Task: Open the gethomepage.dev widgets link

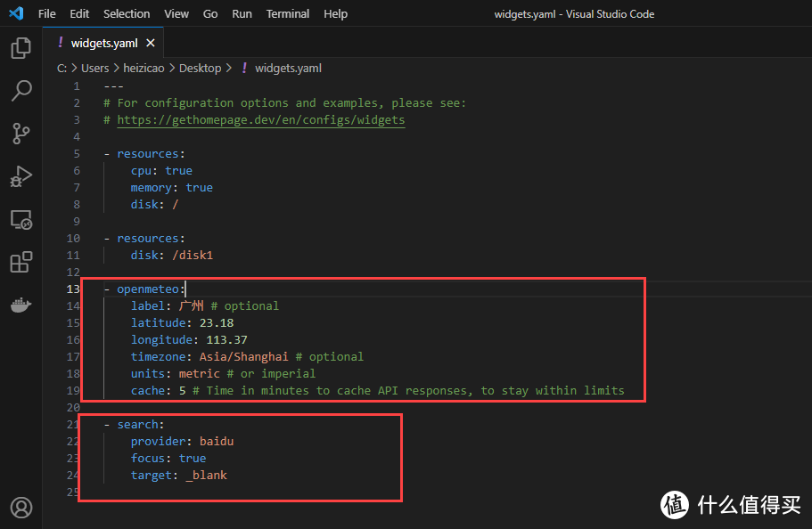Action: pos(260,119)
